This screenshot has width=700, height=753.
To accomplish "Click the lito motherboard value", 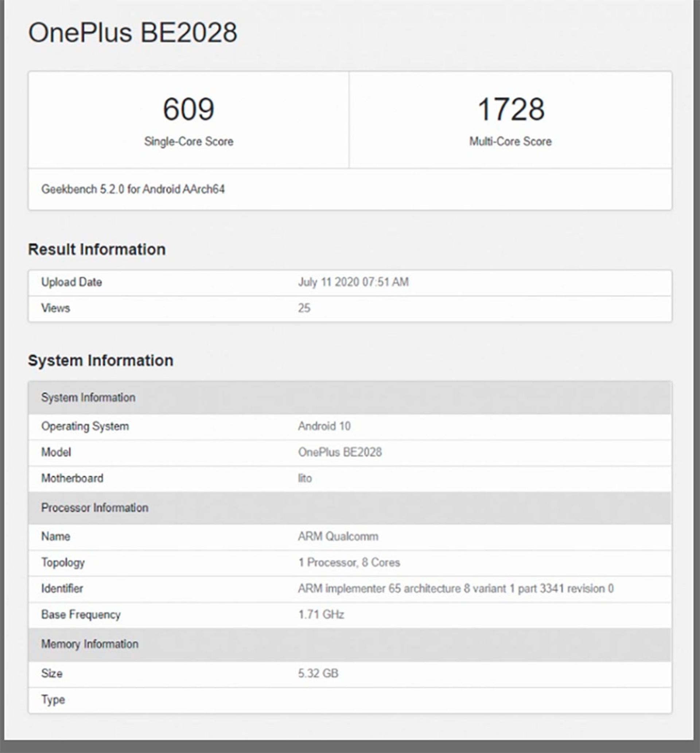I will coord(304,479).
